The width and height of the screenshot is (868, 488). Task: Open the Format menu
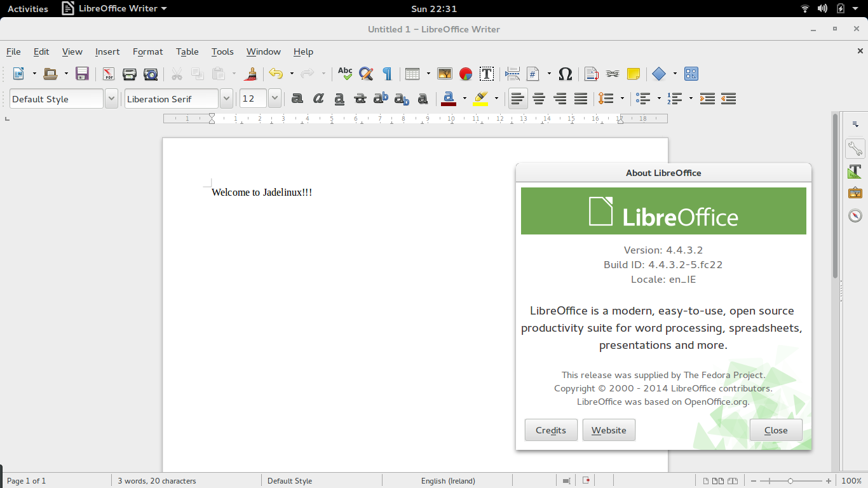click(148, 51)
